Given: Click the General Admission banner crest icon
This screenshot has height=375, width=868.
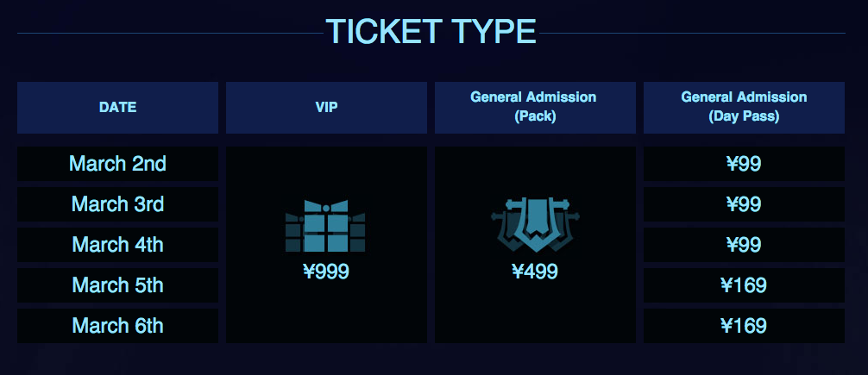Looking at the screenshot, I should pos(535,224).
